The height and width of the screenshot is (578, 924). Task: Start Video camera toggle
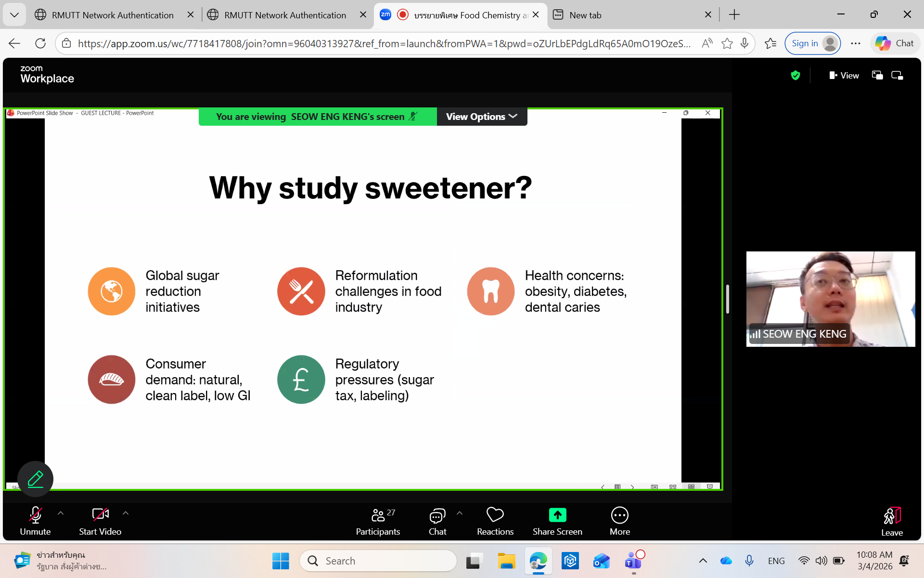coord(100,521)
